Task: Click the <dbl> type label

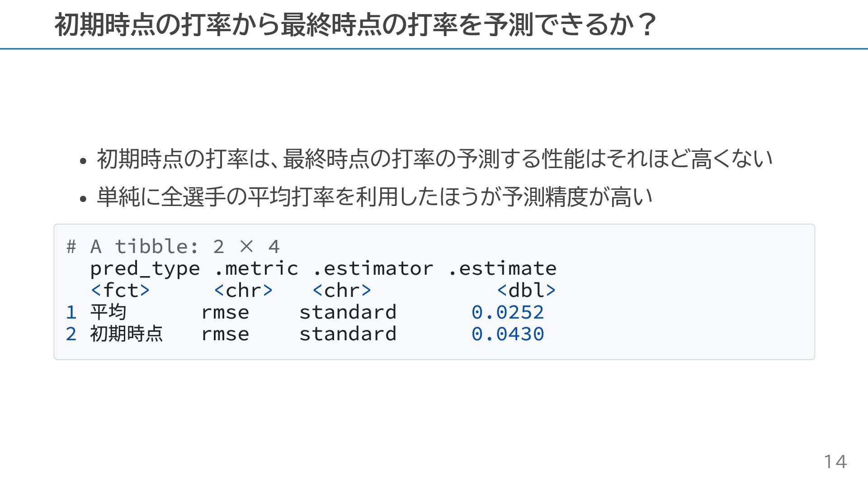Action: pos(526,290)
